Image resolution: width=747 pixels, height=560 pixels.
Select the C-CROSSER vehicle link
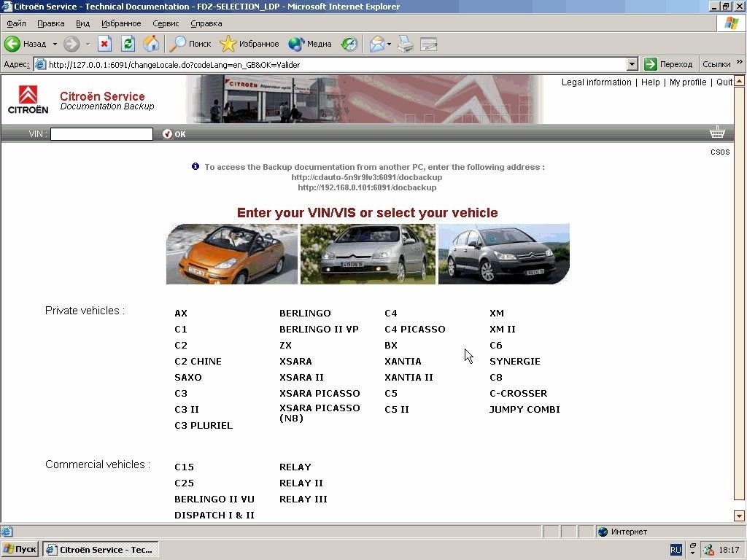point(518,394)
